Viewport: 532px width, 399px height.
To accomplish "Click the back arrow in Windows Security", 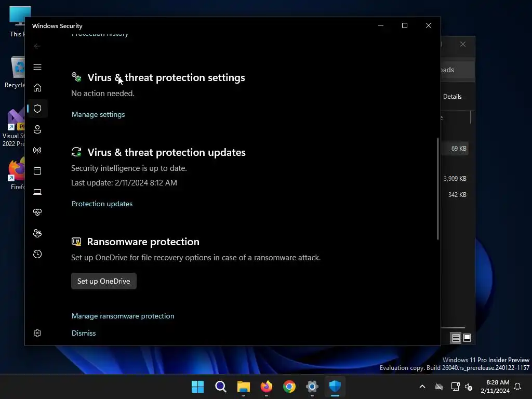I will click(x=37, y=46).
